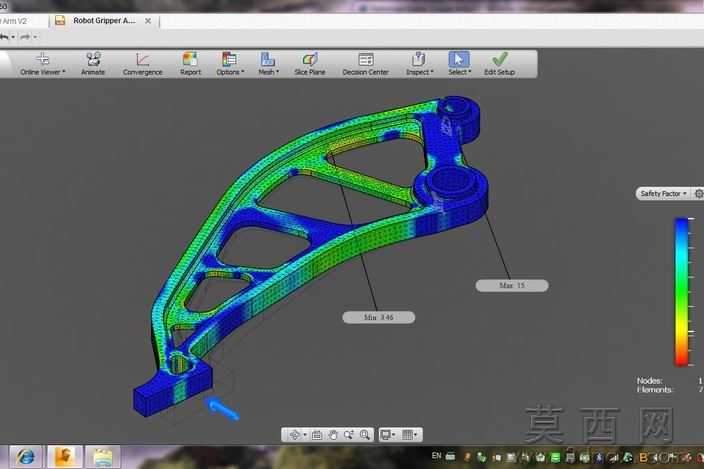
Task: Expand the Mesh dropdown menu
Action: coord(268,64)
